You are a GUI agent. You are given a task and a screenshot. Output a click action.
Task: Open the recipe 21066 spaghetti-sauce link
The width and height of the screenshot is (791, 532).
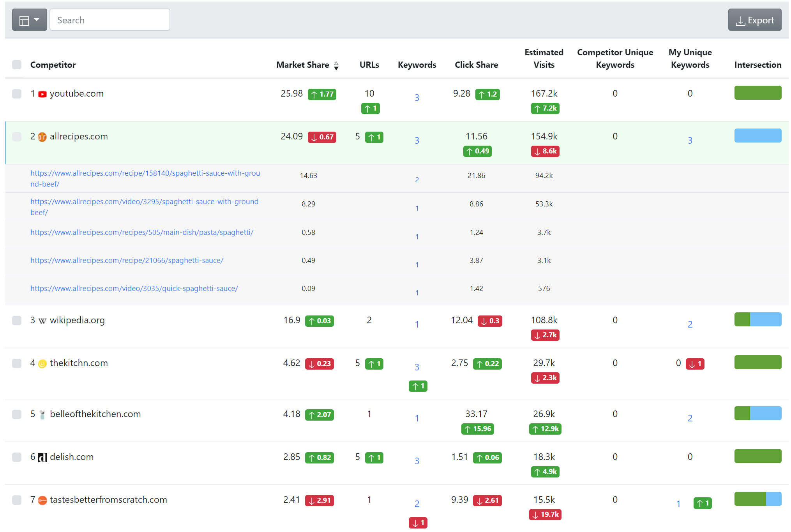pyautogui.click(x=127, y=260)
